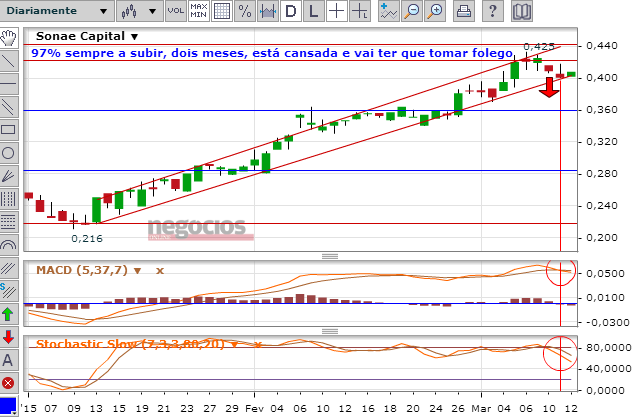Click the 0,425 high price label

coord(539,46)
